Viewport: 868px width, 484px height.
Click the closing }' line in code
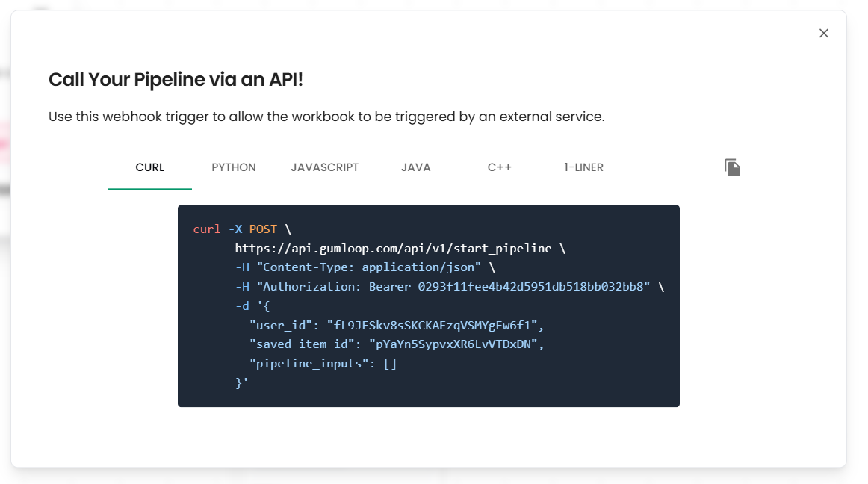[241, 382]
